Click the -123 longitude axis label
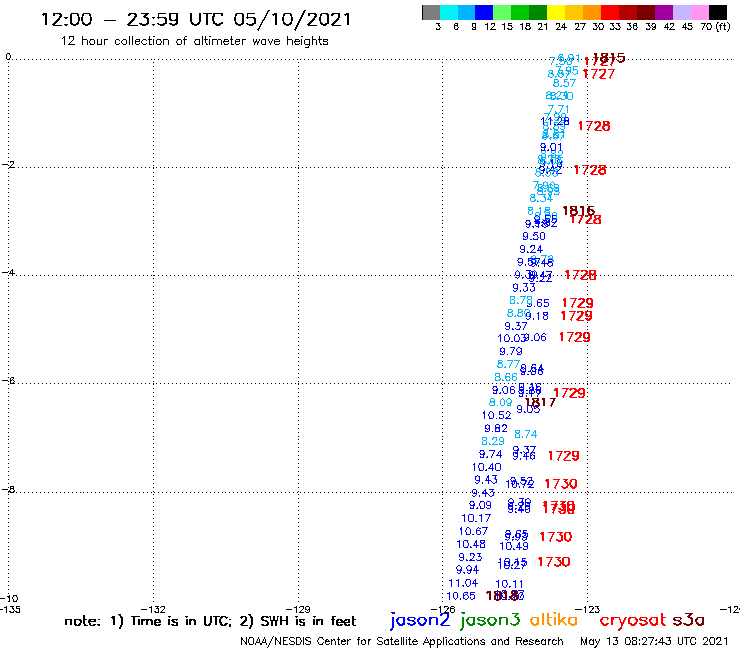This screenshot has height=650, width=740. [587, 609]
